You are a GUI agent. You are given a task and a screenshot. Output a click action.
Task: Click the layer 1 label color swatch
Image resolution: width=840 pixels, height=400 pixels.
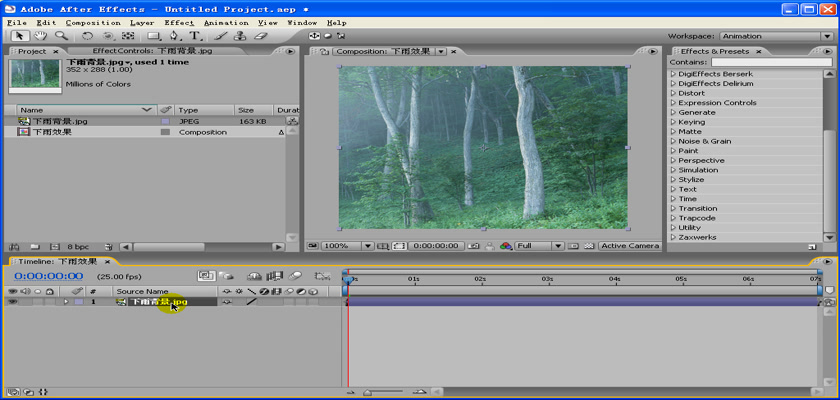click(79, 302)
